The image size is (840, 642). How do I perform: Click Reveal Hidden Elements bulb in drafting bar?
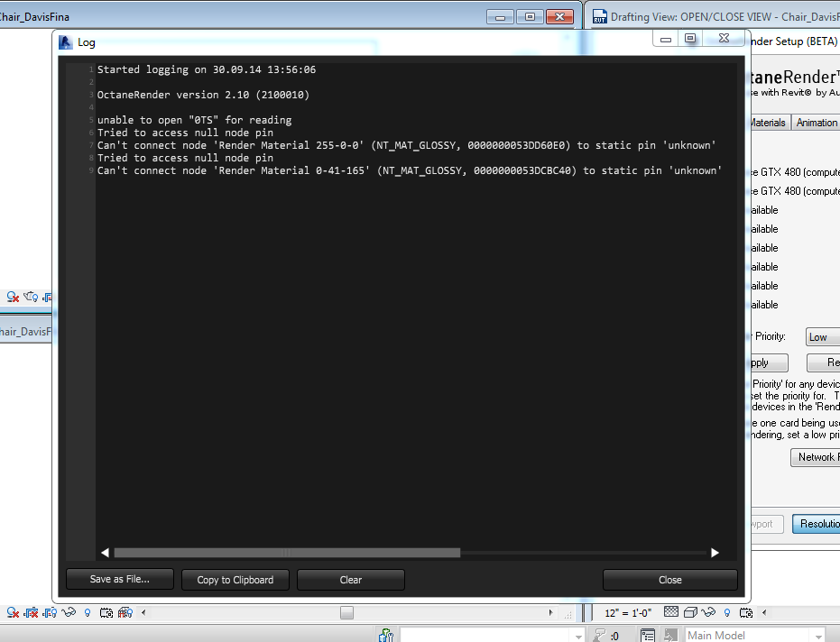pyautogui.click(x=727, y=612)
